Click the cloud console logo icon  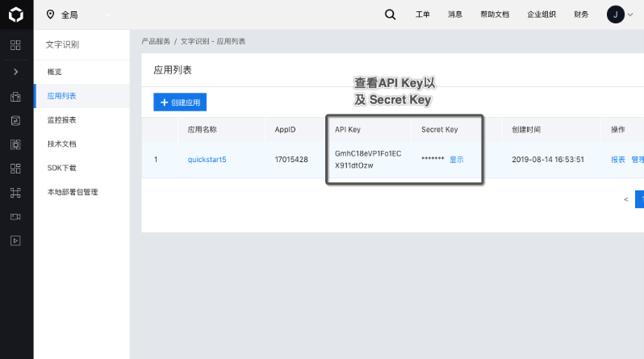click(x=16, y=15)
